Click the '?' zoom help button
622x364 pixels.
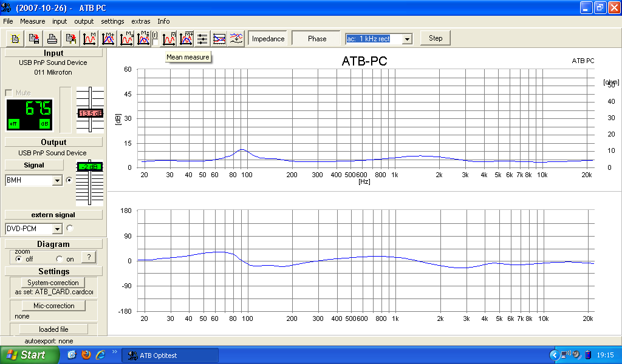coord(89,257)
